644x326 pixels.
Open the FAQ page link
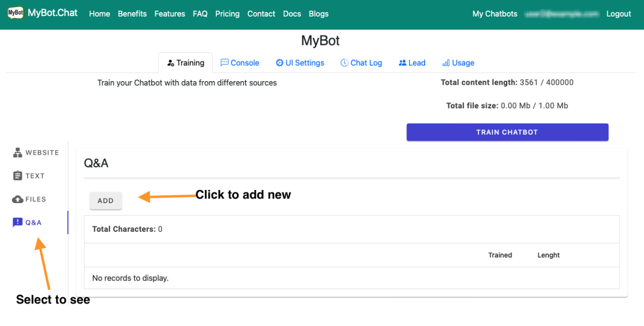tap(200, 14)
